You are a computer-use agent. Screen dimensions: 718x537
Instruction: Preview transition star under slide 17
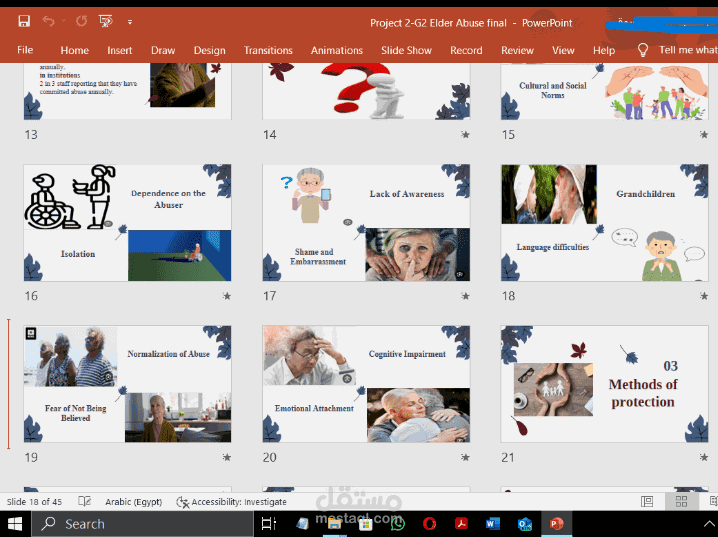point(465,296)
